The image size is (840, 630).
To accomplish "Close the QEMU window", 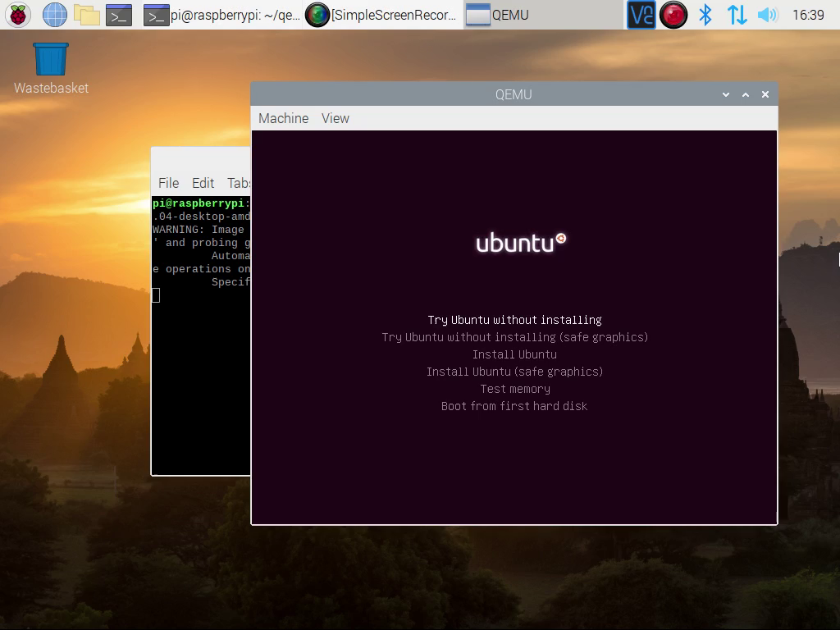I will pyautogui.click(x=765, y=95).
